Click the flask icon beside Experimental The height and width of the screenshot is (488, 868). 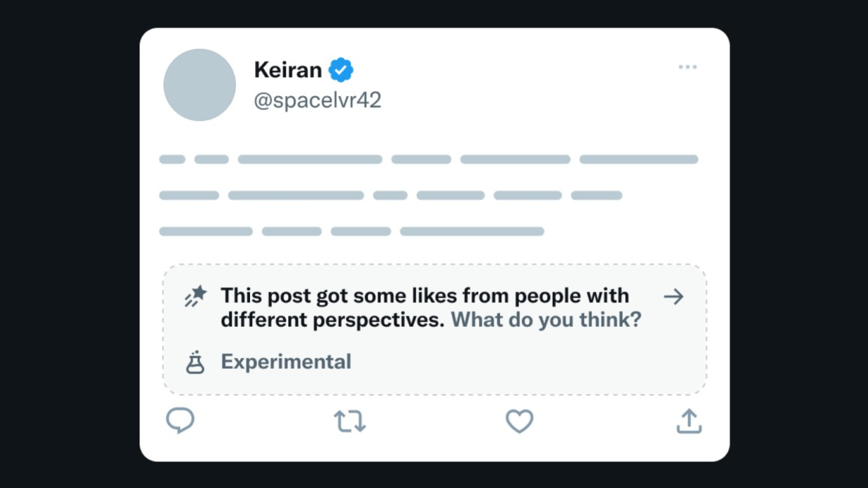click(x=195, y=362)
